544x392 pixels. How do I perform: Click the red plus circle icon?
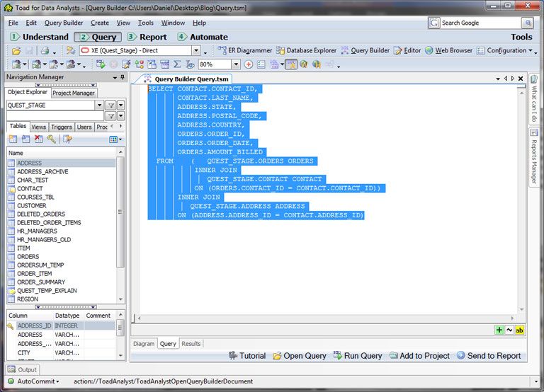[249, 64]
